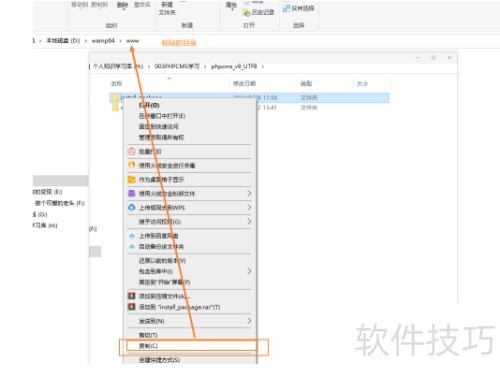
Task: Click 批量打印 entry text
Action: click(150, 152)
